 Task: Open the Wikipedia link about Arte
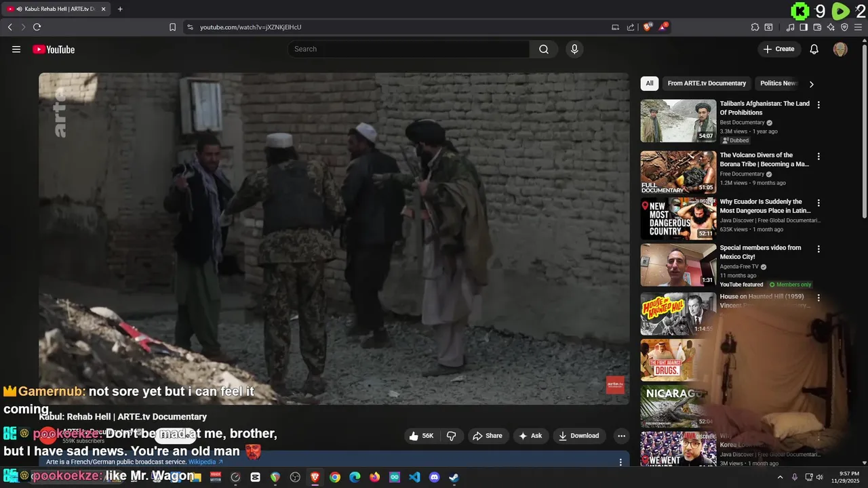(x=205, y=462)
